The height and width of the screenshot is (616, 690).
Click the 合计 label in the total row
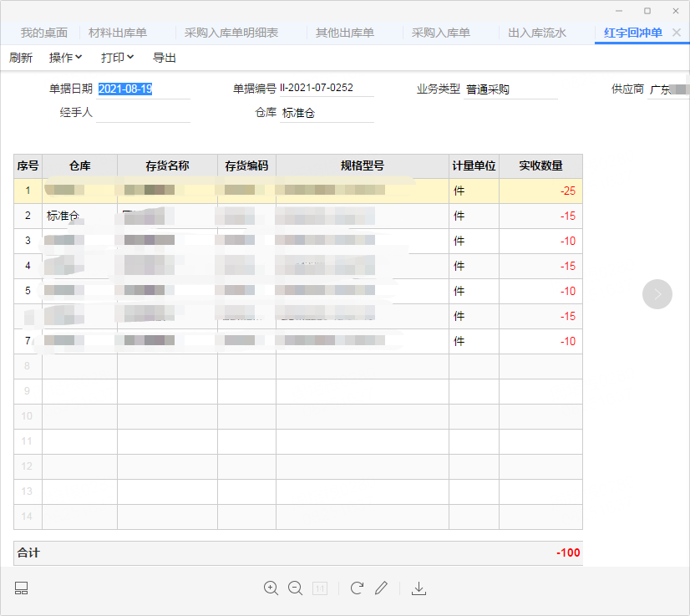[28, 553]
